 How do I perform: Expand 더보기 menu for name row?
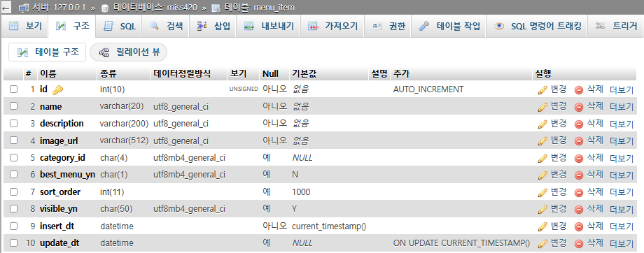622,107
